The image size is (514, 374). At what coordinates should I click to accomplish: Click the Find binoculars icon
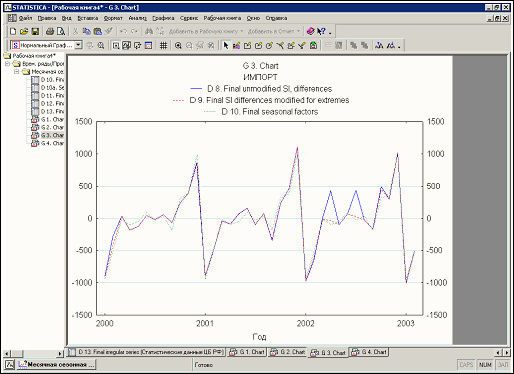[149, 31]
